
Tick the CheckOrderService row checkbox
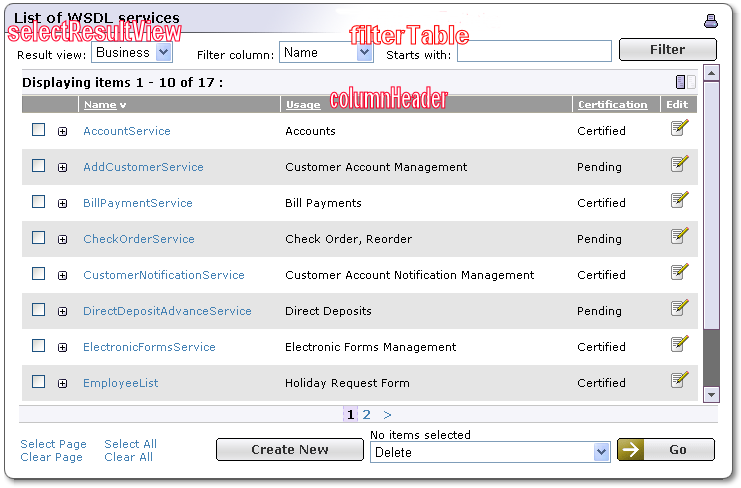pos(38,238)
